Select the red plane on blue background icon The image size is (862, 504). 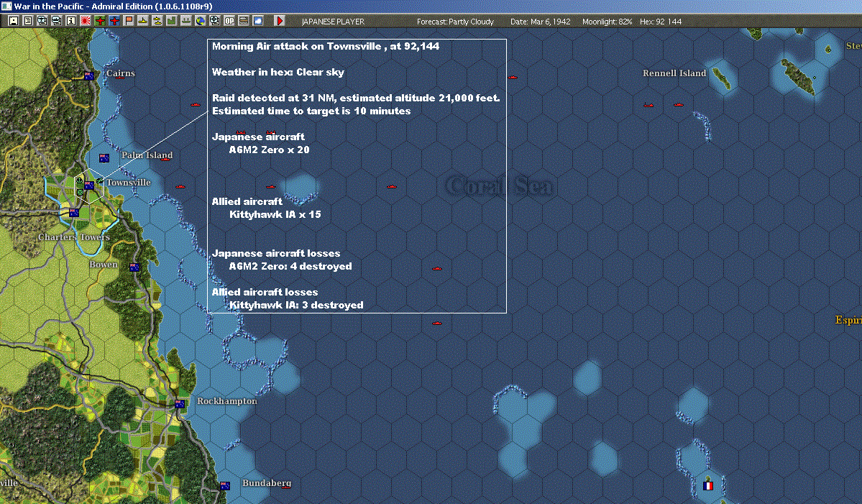tap(114, 21)
